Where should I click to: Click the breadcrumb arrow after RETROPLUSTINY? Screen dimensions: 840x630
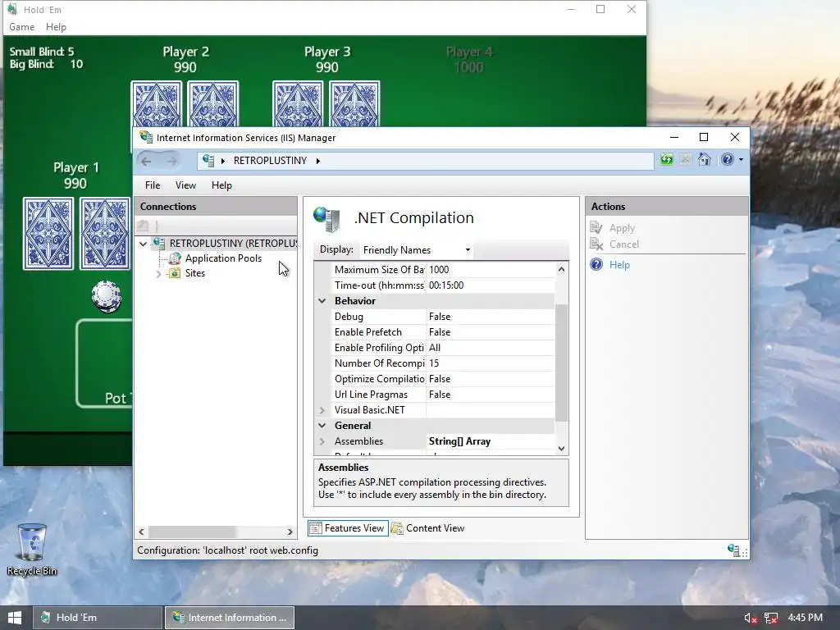coord(318,161)
